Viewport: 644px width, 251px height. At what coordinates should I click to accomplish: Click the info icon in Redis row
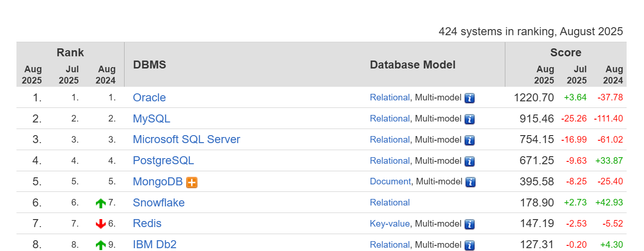[x=470, y=224]
